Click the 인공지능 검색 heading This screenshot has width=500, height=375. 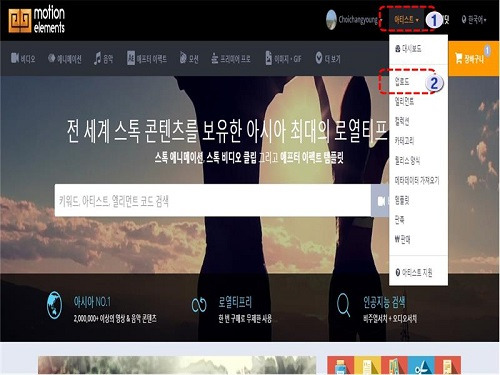(x=384, y=302)
